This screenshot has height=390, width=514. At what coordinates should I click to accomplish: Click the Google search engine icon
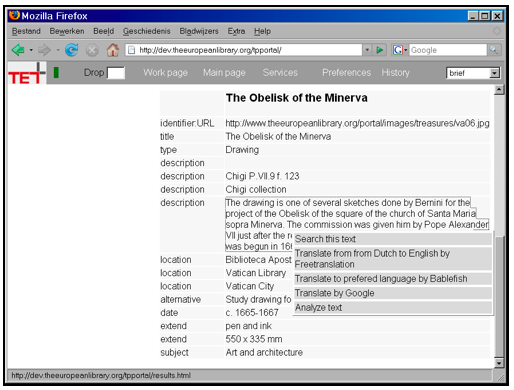coord(398,50)
